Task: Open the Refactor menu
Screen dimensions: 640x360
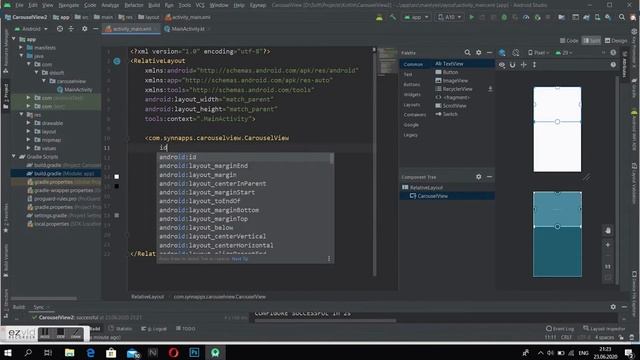Action: 134,5
